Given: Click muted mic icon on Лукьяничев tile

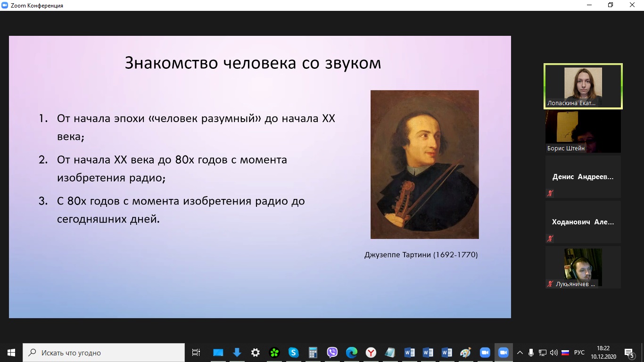Looking at the screenshot, I should click(550, 284).
